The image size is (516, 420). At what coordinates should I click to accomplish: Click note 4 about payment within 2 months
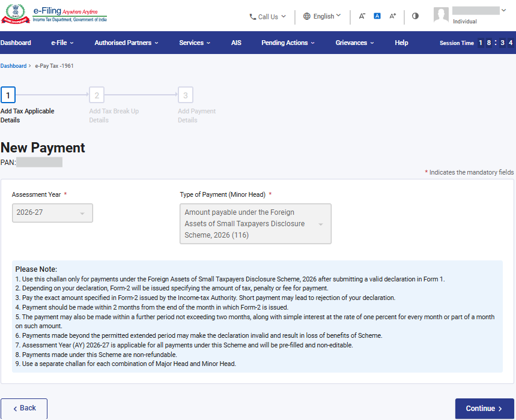point(152,307)
